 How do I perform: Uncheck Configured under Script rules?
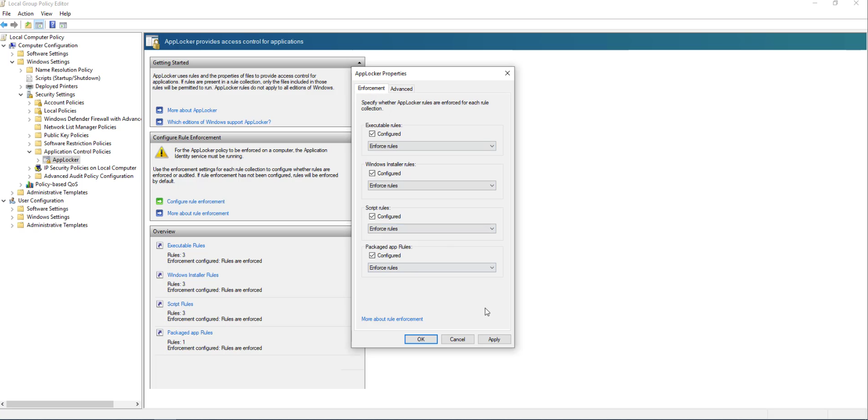point(372,216)
